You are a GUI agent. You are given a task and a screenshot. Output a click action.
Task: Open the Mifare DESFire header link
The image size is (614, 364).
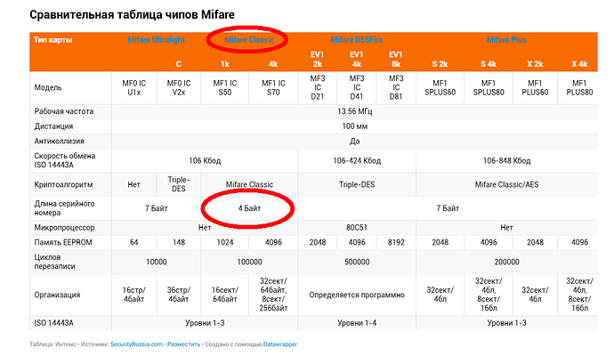click(x=356, y=39)
